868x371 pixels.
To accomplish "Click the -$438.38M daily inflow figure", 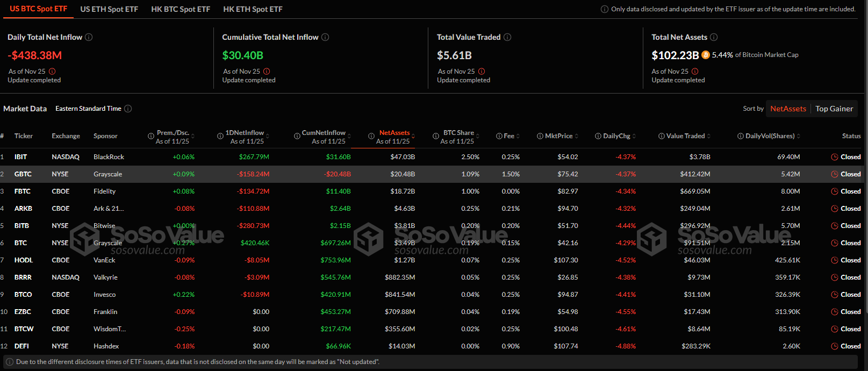I will point(35,55).
